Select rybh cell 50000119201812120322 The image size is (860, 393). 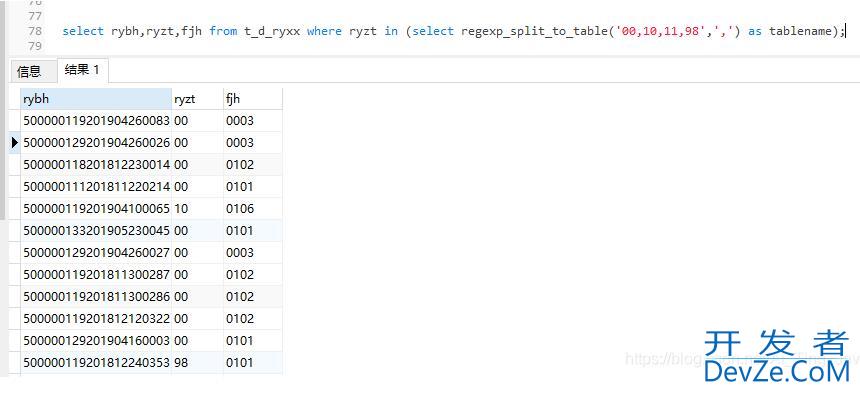click(96, 318)
